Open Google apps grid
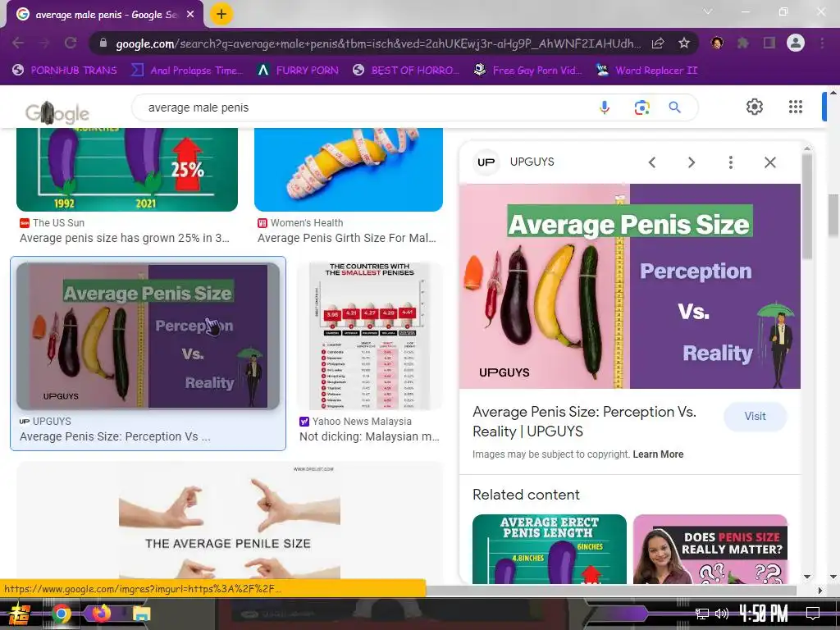 796,107
